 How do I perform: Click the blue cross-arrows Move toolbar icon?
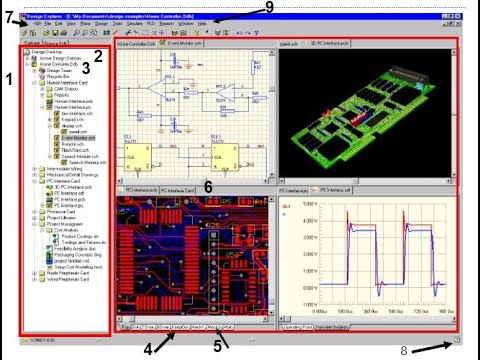pyautogui.click(x=162, y=33)
